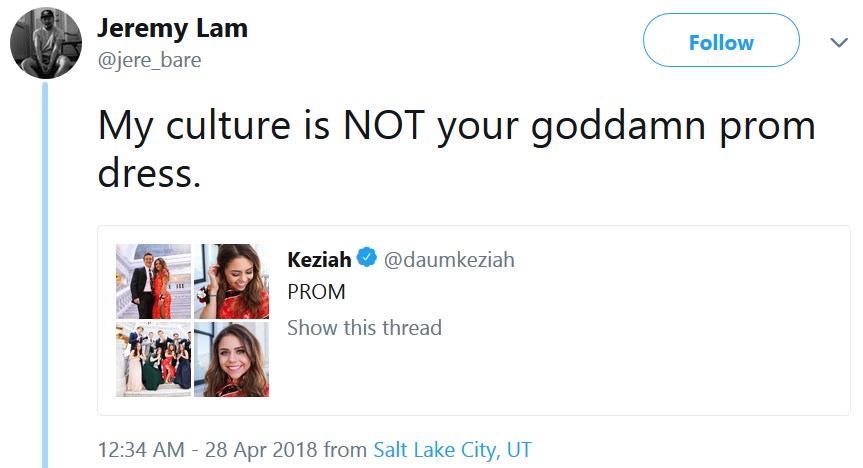Click the verified badge next to Keziah
The image size is (863, 468).
click(x=367, y=257)
